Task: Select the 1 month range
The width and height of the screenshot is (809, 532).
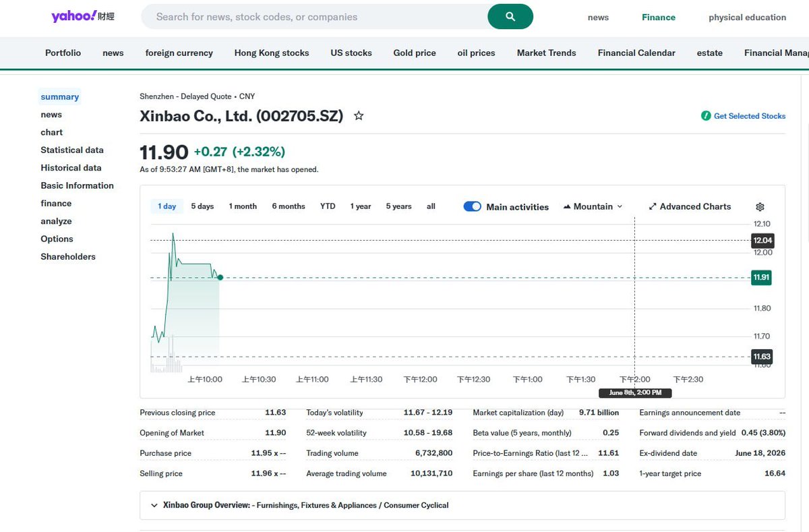Action: (x=243, y=206)
